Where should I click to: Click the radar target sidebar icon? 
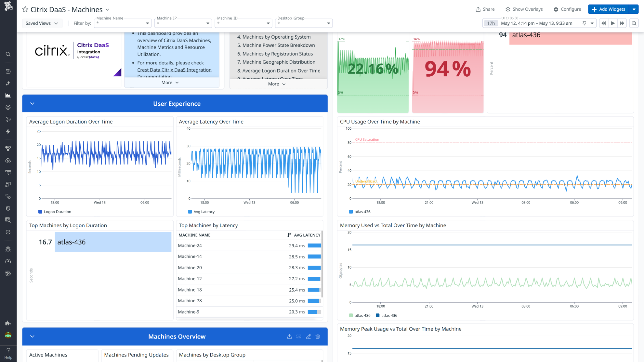point(8,107)
